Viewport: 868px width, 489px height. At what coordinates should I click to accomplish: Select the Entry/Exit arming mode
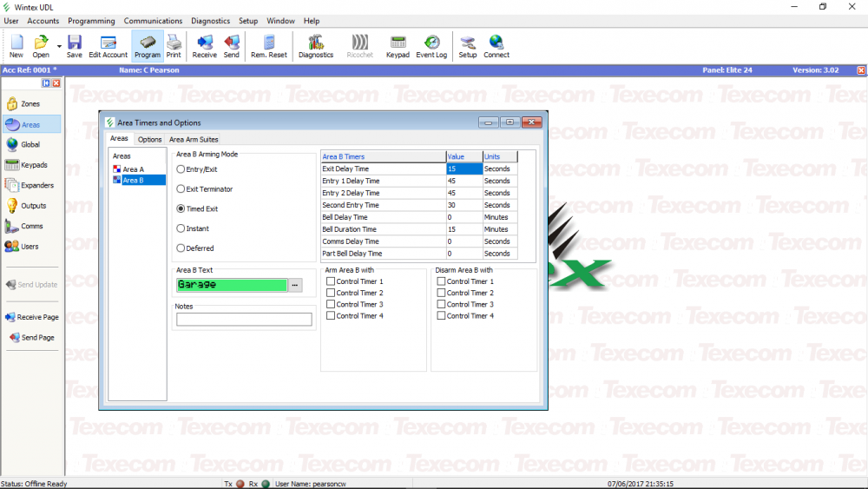[x=181, y=169]
